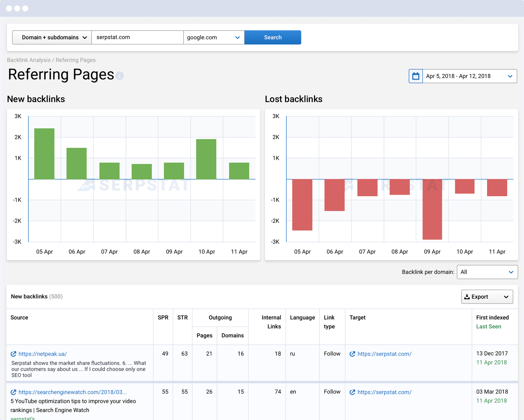The image size is (524, 420).
Task: Click the First indexed column header
Action: pyautogui.click(x=492, y=318)
